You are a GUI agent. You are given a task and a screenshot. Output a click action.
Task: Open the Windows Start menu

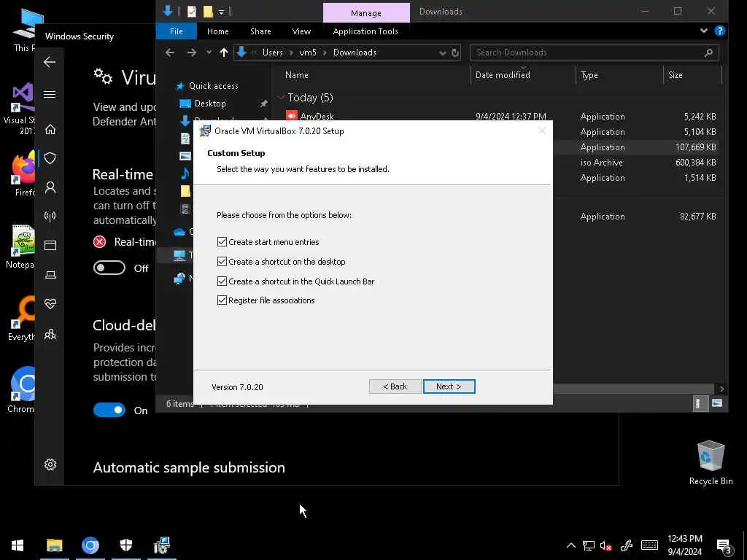coord(18,545)
